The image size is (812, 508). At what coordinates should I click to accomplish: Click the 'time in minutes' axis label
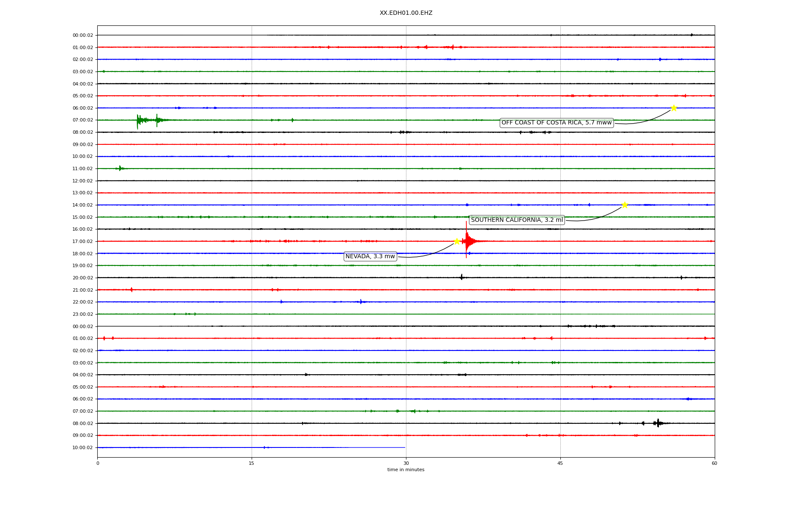pos(406,470)
